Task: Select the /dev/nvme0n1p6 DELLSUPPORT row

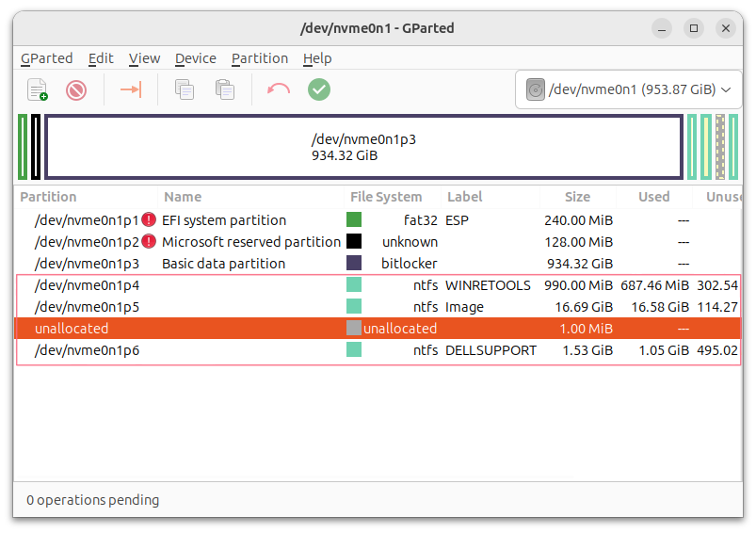Action: click(377, 350)
